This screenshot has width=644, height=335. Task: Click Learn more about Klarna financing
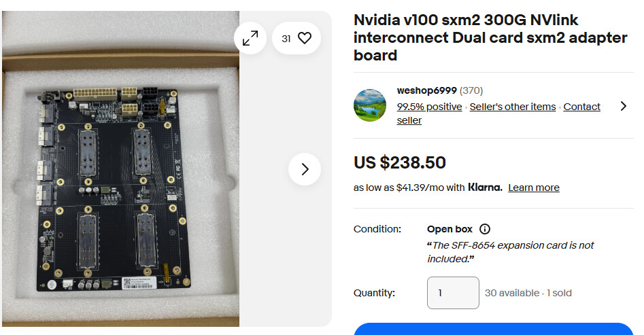pos(534,188)
